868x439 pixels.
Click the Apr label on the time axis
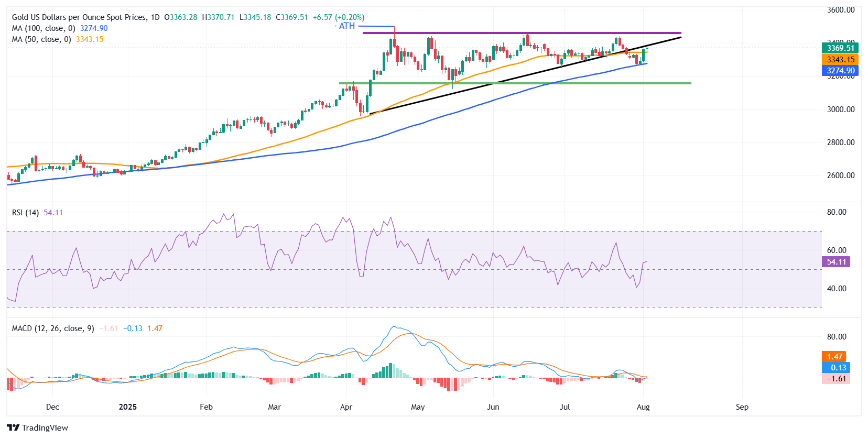pyautogui.click(x=346, y=407)
